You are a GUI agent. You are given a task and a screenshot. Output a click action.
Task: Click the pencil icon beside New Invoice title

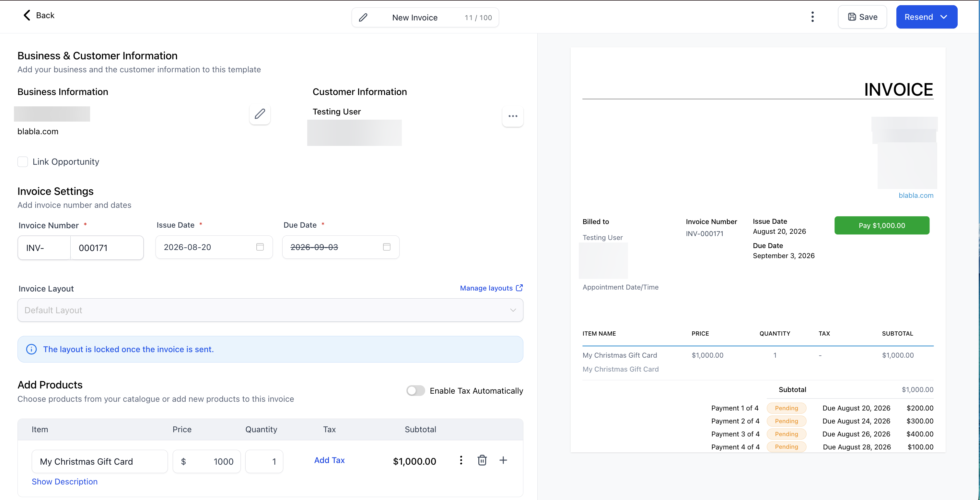coord(363,18)
